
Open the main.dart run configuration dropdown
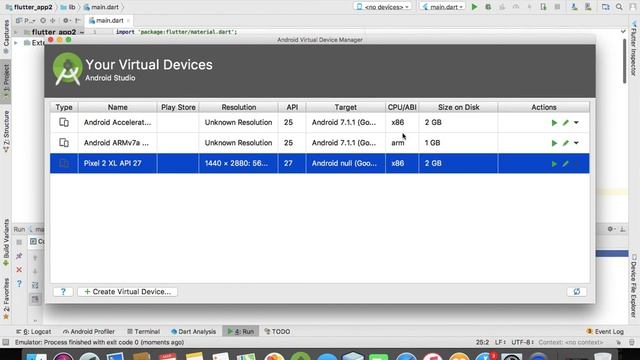pyautogui.click(x=443, y=7)
